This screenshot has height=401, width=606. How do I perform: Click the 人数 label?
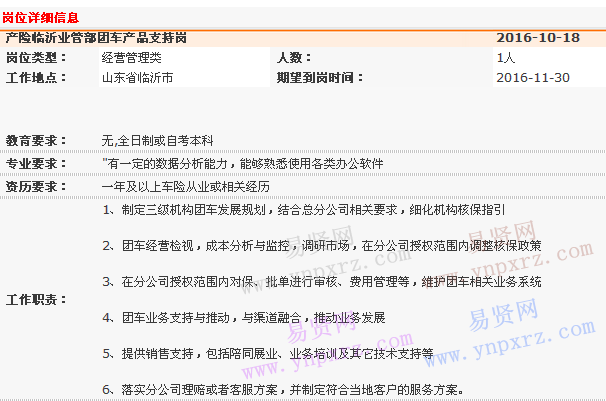pos(294,58)
